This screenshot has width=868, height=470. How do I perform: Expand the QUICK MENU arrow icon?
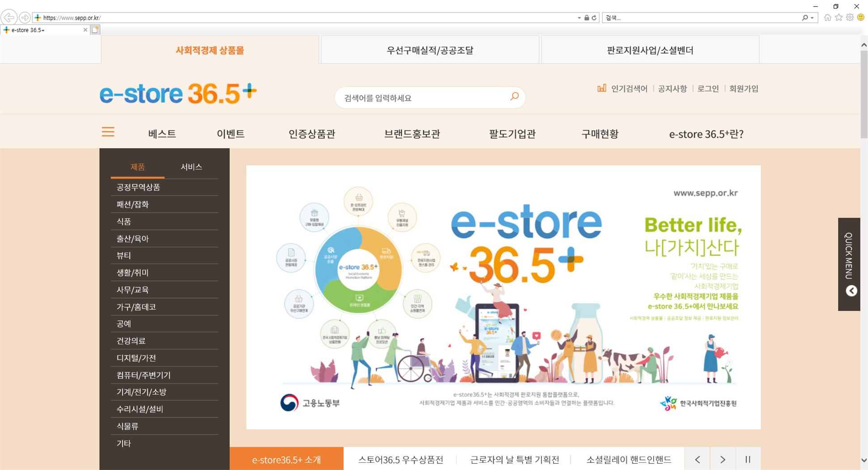coord(851,291)
